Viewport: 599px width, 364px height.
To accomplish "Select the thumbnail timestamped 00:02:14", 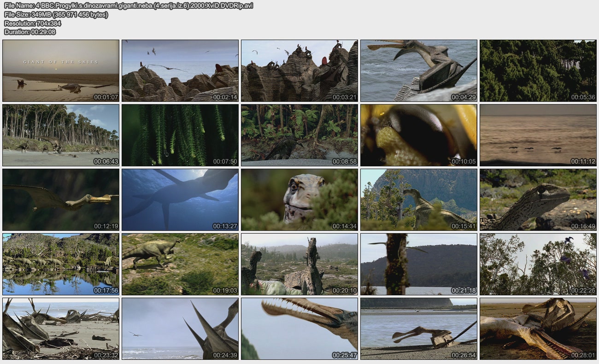I will coord(180,70).
